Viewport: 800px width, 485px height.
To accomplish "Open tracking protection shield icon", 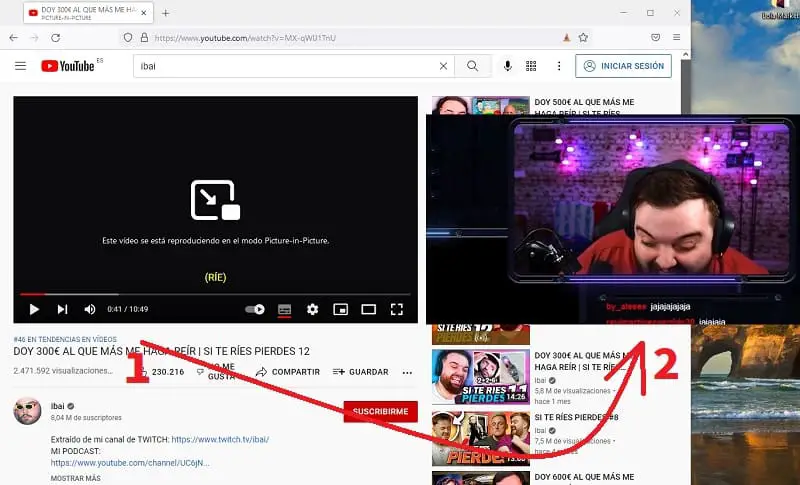I will (128, 38).
